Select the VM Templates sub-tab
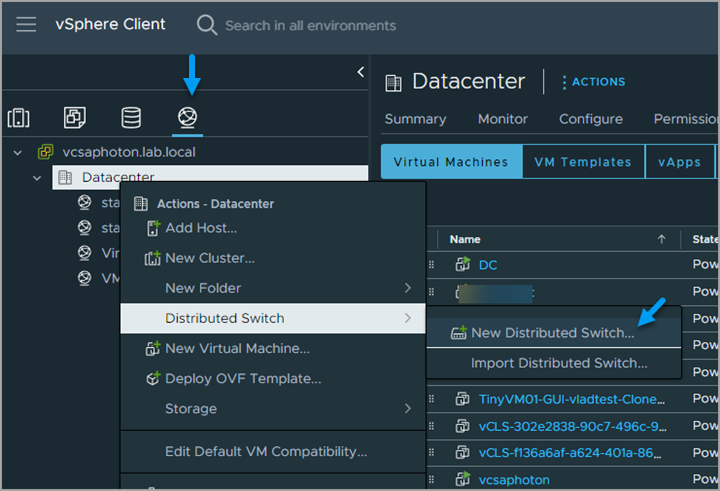Viewport: 720px width, 491px height. point(583,162)
